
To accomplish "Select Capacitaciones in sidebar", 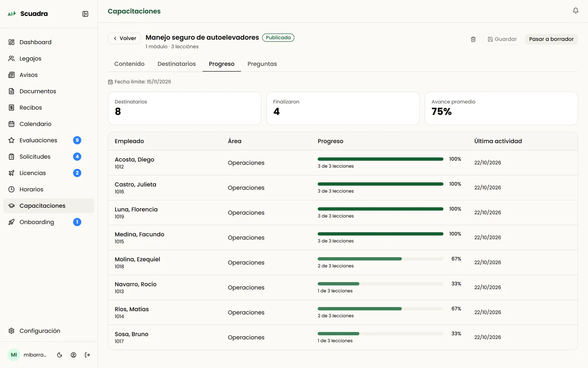I will [49, 206].
